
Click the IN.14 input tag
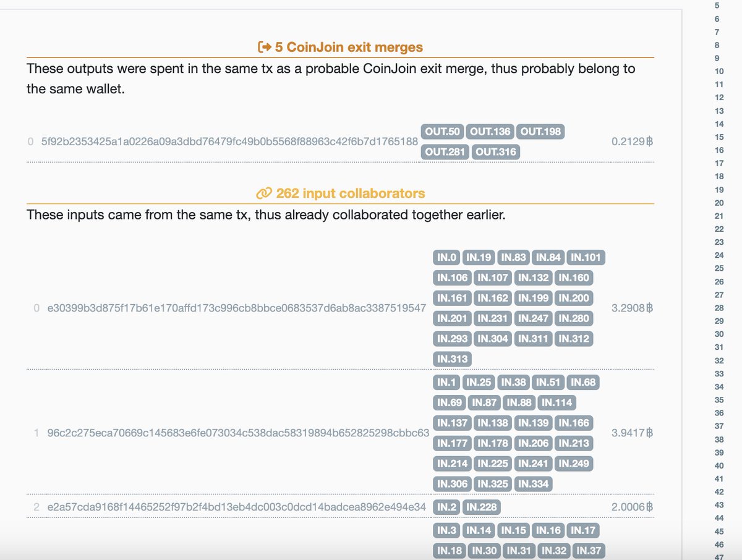click(479, 531)
